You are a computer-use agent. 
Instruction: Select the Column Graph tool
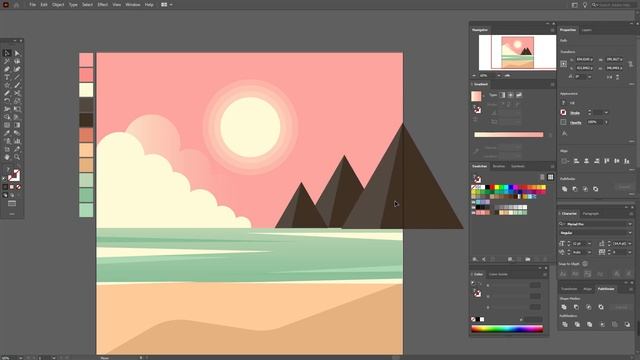[x=17, y=141]
